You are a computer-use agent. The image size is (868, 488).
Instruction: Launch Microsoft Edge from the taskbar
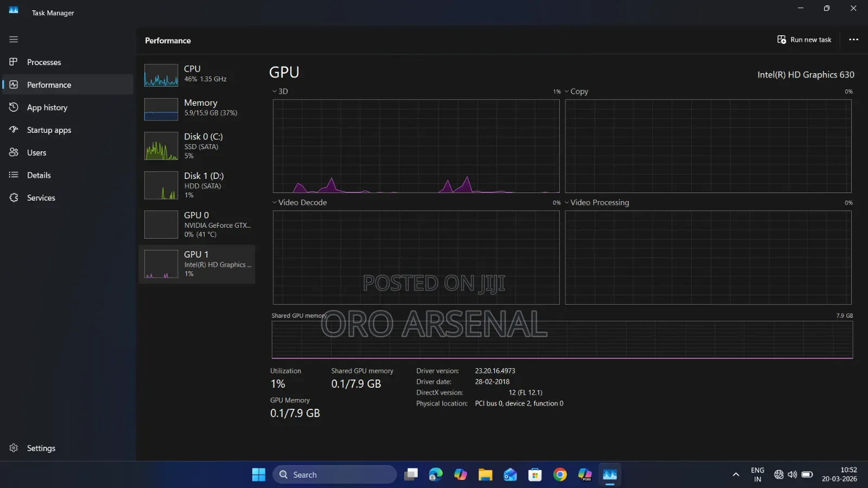pos(436,475)
